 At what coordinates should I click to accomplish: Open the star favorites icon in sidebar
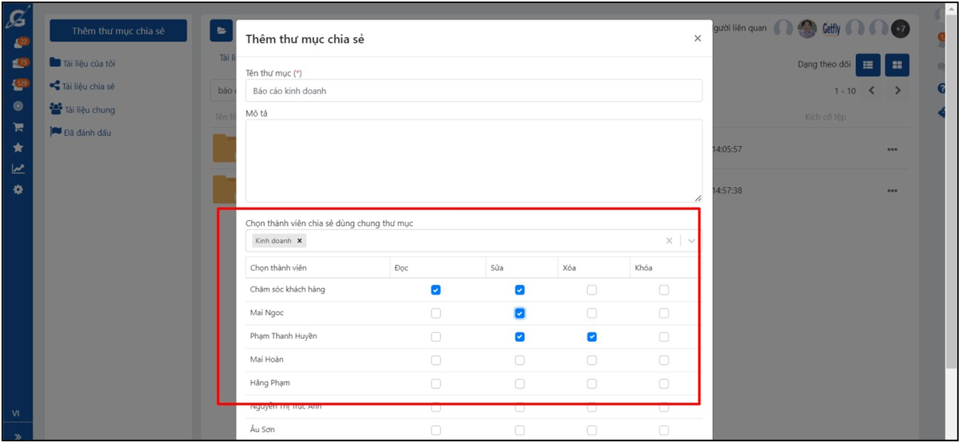(18, 147)
